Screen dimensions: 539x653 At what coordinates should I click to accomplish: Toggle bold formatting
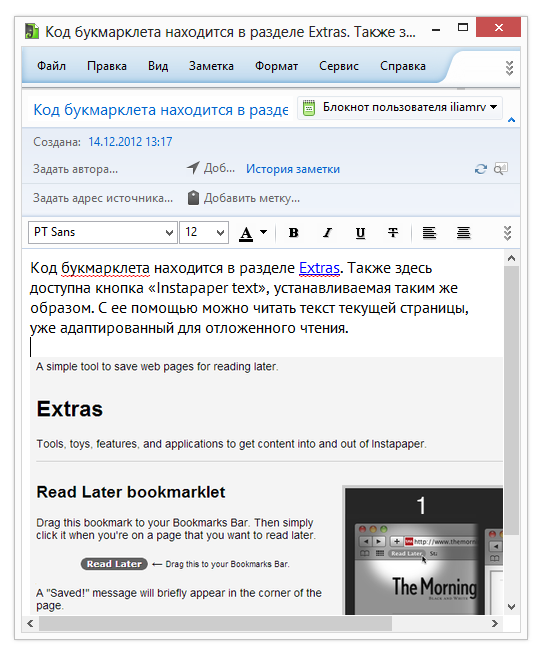[293, 233]
